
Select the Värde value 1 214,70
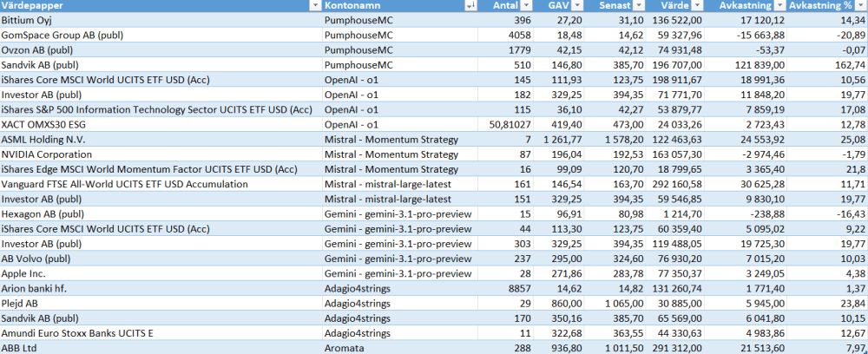click(675, 214)
